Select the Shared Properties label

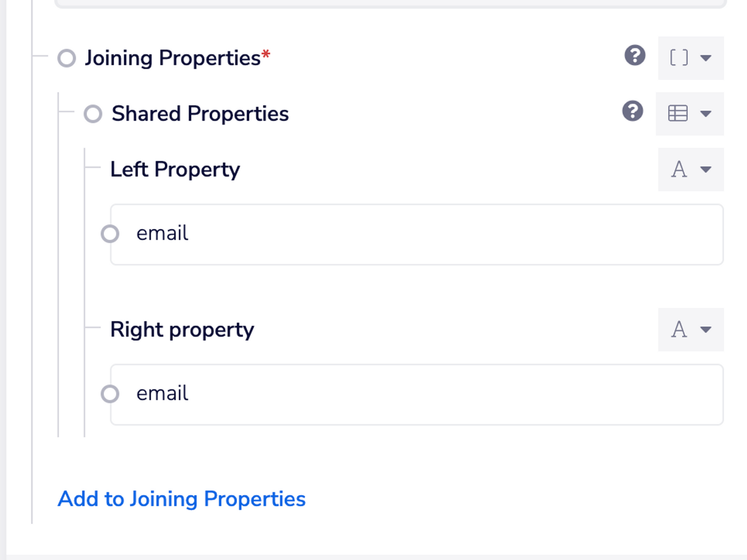point(200,114)
